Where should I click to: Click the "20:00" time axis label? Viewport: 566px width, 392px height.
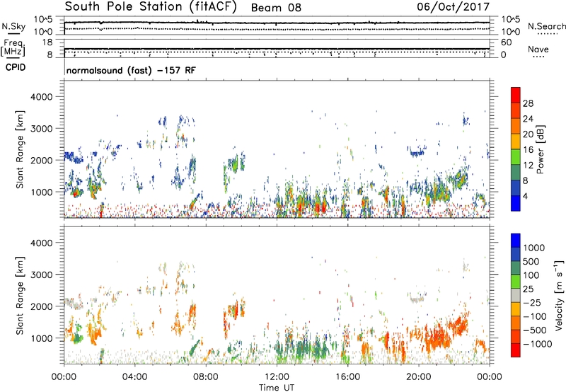(x=419, y=377)
